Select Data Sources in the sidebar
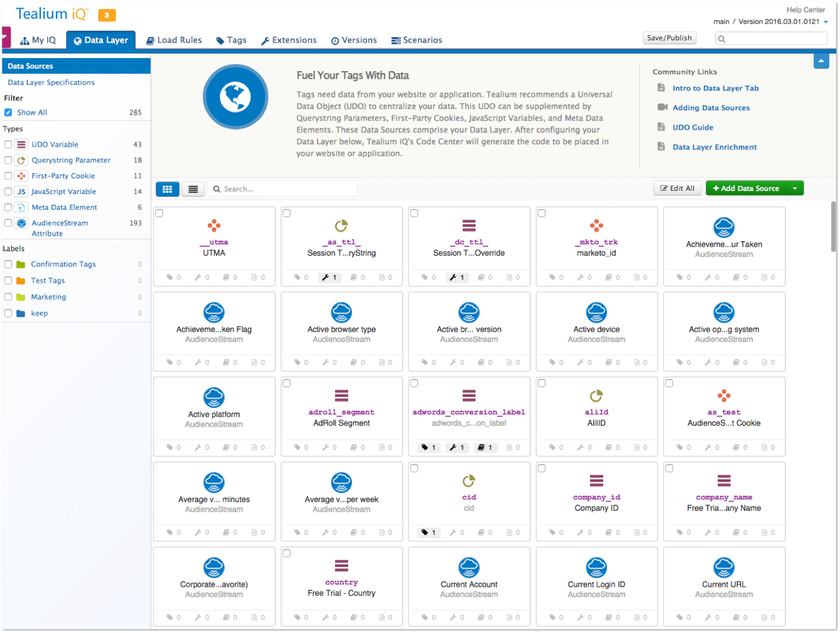840x633 pixels. click(x=76, y=66)
